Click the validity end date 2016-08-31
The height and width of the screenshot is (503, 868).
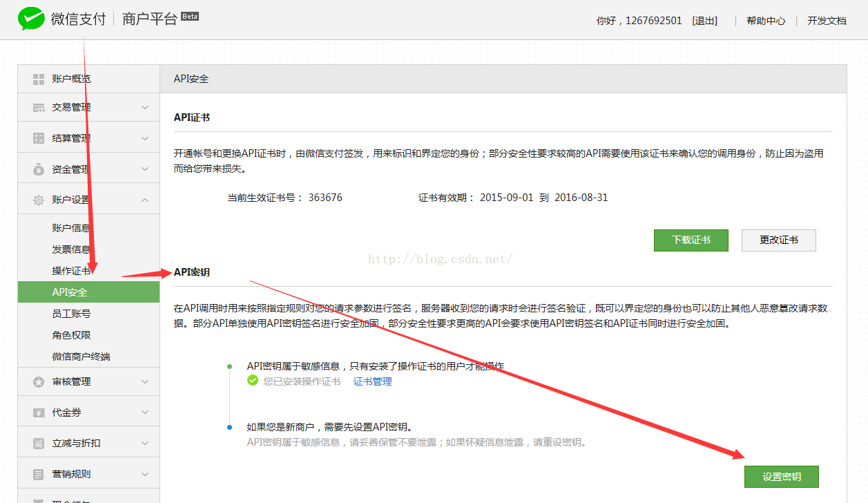[x=581, y=198]
